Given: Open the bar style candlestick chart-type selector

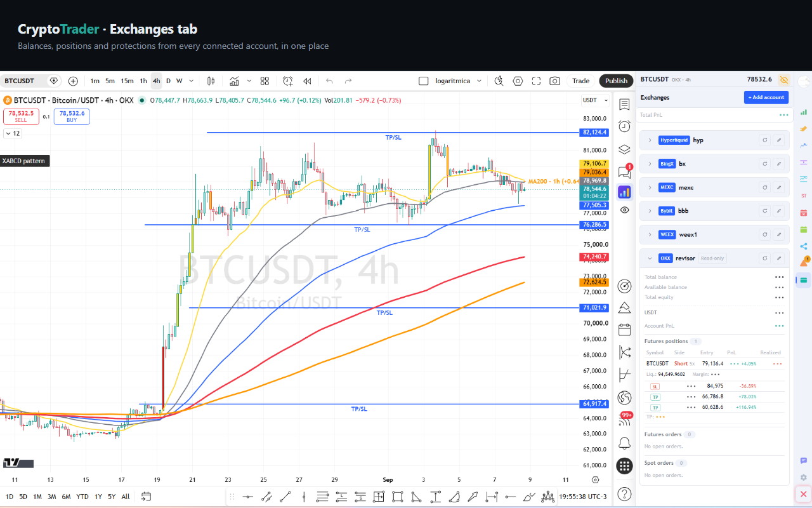Looking at the screenshot, I should (x=211, y=81).
